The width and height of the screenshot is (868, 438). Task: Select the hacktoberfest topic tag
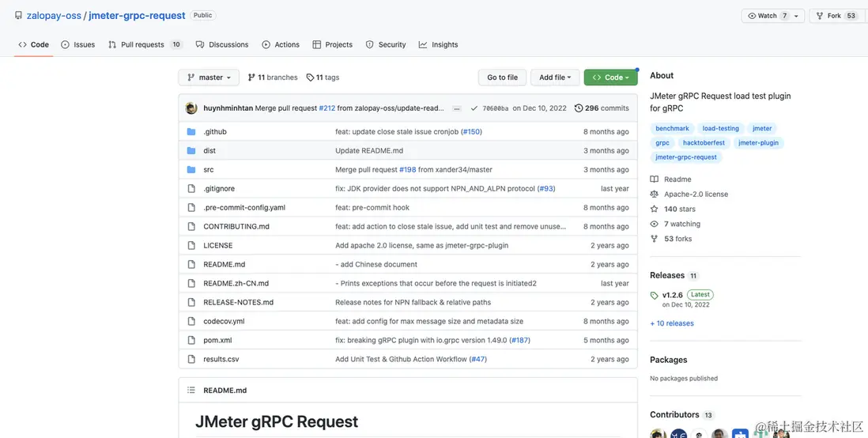pos(704,143)
